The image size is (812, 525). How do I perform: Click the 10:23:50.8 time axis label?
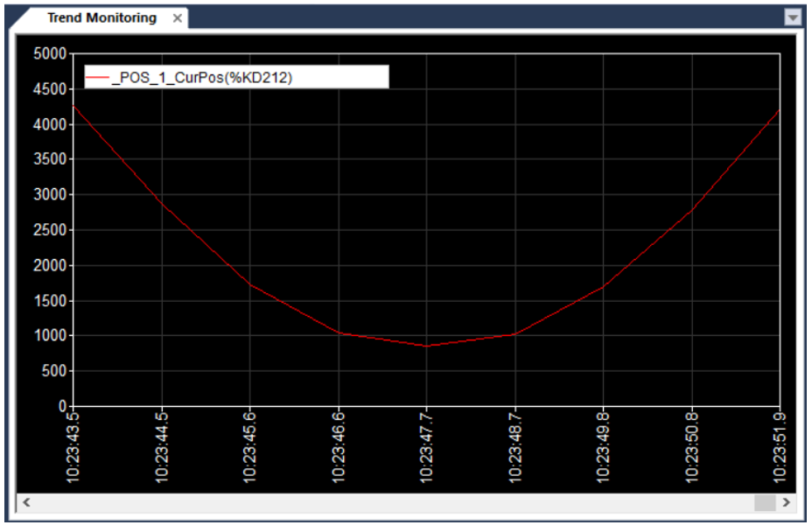[x=691, y=446]
